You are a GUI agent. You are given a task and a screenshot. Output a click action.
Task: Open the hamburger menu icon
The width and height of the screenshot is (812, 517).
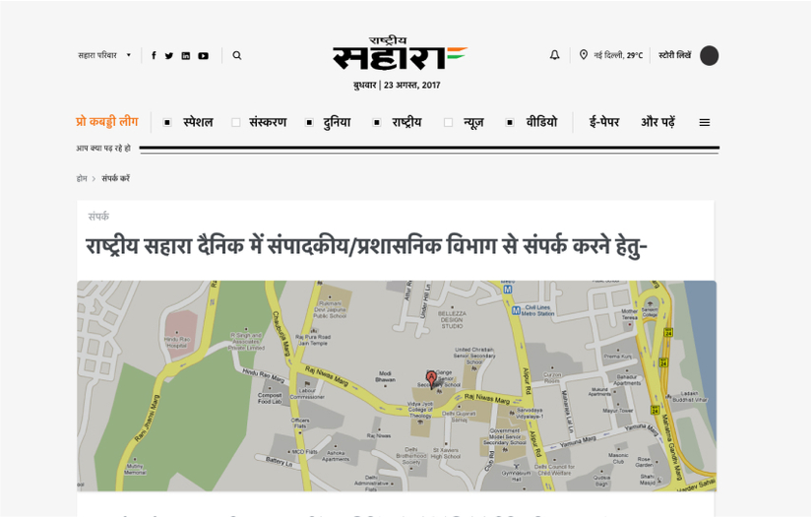click(x=705, y=123)
